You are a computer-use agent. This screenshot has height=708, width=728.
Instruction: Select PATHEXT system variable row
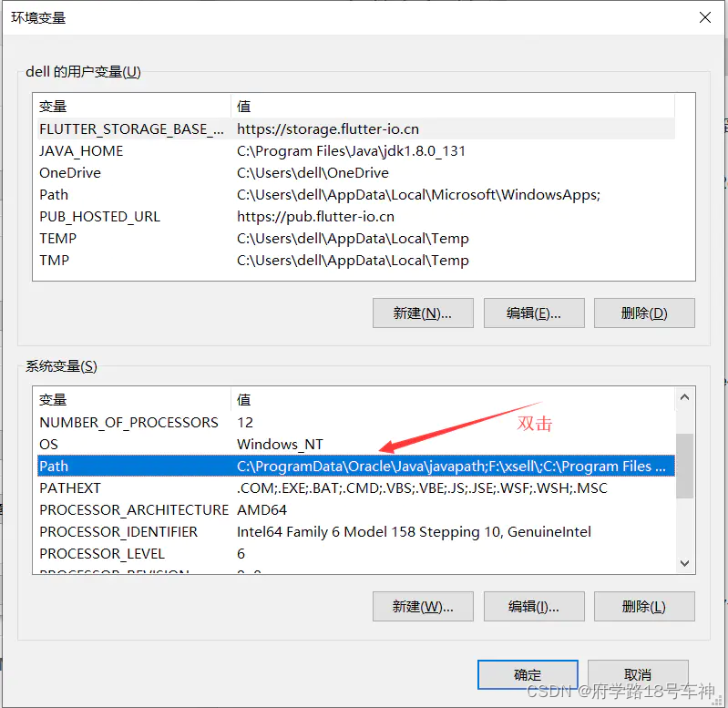[356, 487]
